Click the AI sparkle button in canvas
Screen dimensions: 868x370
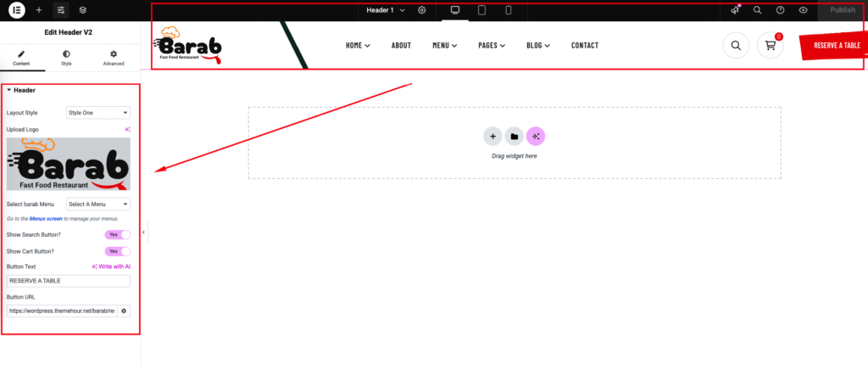click(536, 137)
